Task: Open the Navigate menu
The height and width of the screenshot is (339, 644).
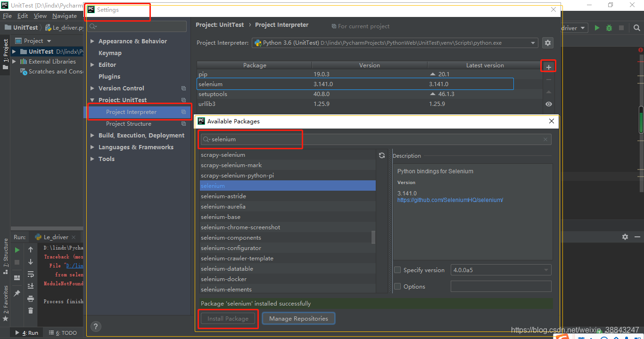Action: click(x=65, y=16)
